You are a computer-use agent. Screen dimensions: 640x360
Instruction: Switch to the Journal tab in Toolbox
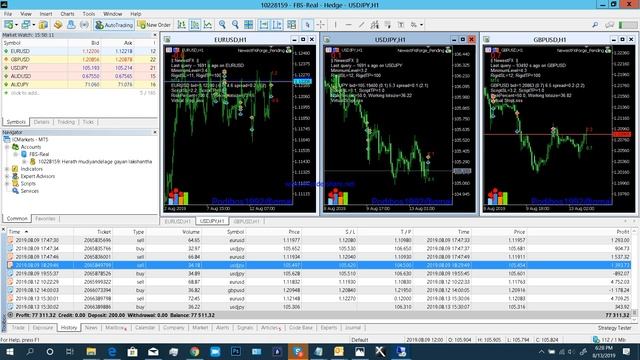(x=353, y=327)
